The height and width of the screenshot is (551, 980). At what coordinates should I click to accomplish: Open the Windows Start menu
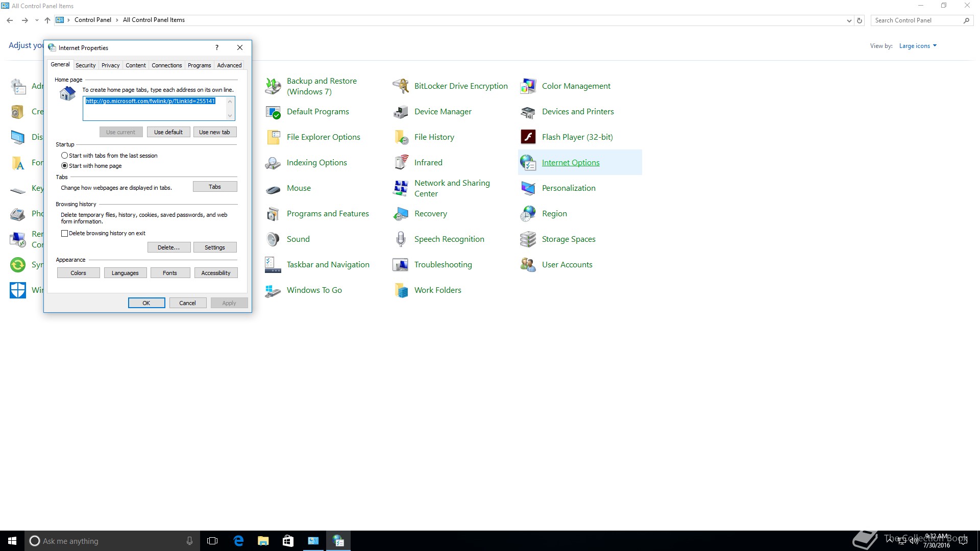[12, 541]
